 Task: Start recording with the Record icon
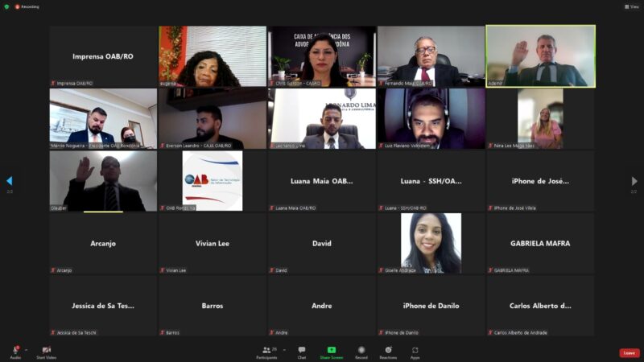point(361,350)
